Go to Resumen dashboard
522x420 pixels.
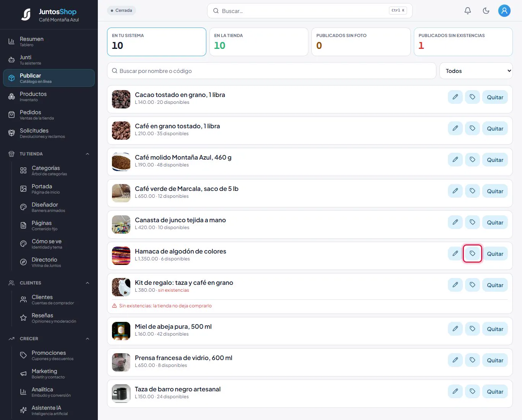[49, 41]
